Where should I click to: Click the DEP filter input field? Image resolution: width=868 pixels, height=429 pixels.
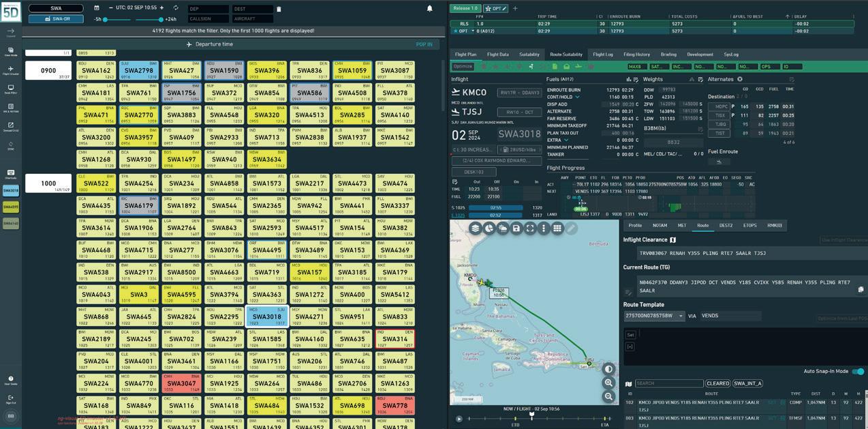[x=208, y=9]
